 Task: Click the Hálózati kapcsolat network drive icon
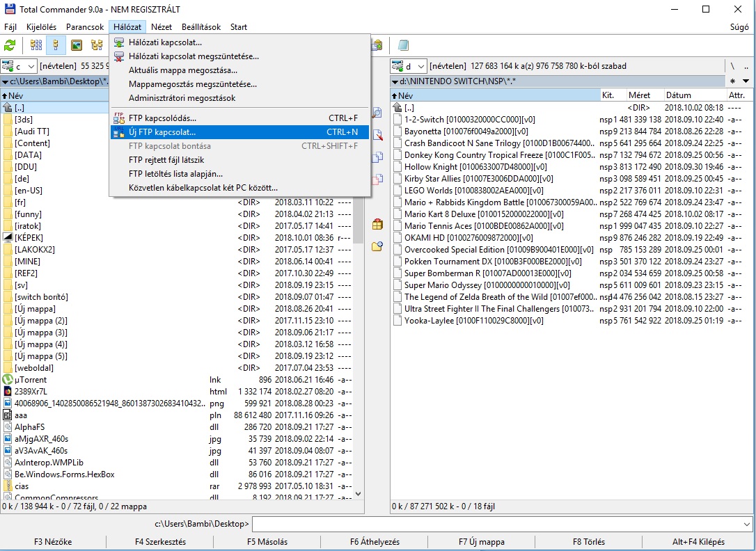(118, 42)
